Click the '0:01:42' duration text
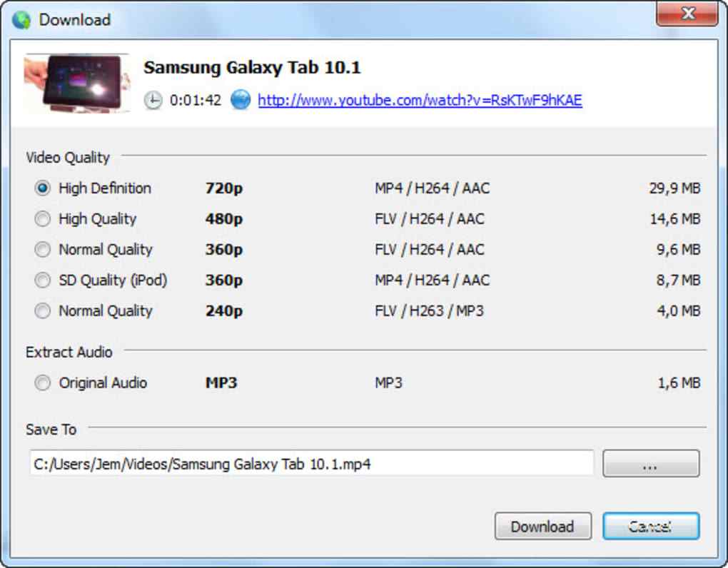This screenshot has height=568, width=728. (x=195, y=100)
